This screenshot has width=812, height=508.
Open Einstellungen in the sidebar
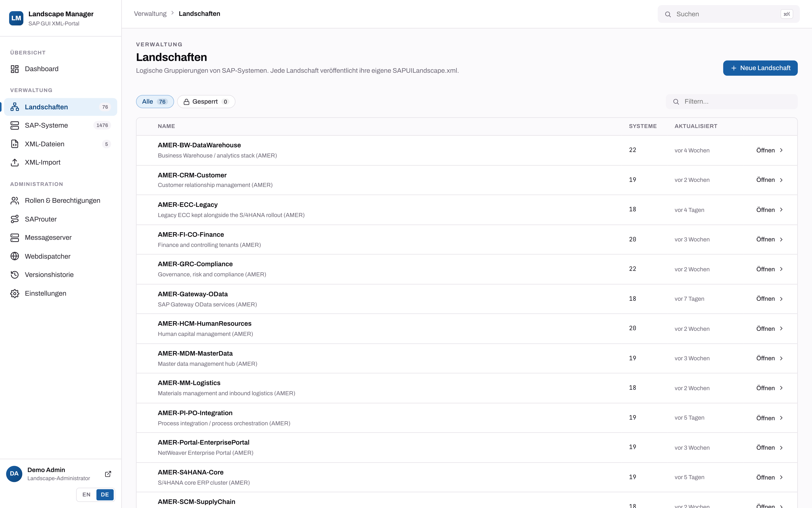(x=61, y=293)
